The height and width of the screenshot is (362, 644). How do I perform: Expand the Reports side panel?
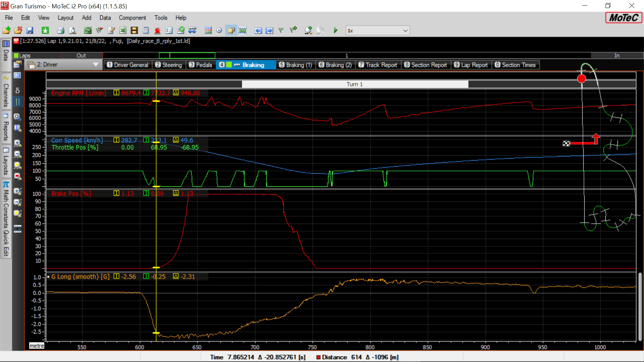tap(6, 127)
